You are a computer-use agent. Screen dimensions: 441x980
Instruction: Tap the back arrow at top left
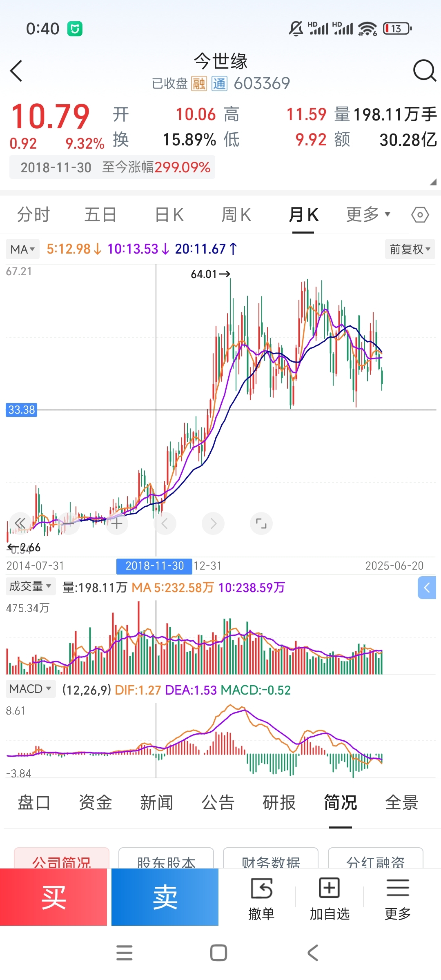[x=16, y=71]
